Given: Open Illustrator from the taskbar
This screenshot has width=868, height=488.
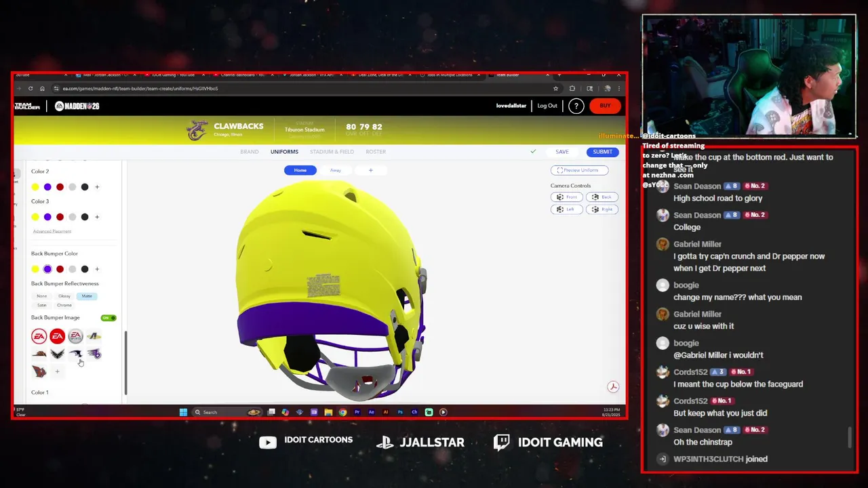Looking at the screenshot, I should tap(386, 412).
